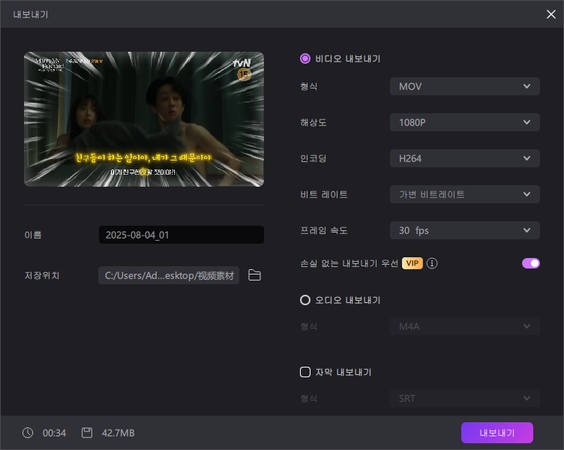Open the save location folder browser icon
The image size is (564, 450).
[255, 275]
